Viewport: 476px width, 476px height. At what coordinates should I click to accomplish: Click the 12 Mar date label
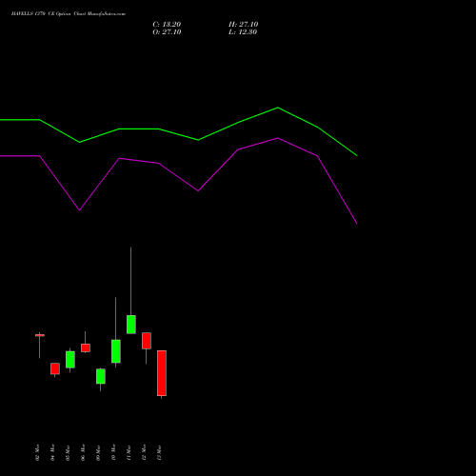coord(144,452)
